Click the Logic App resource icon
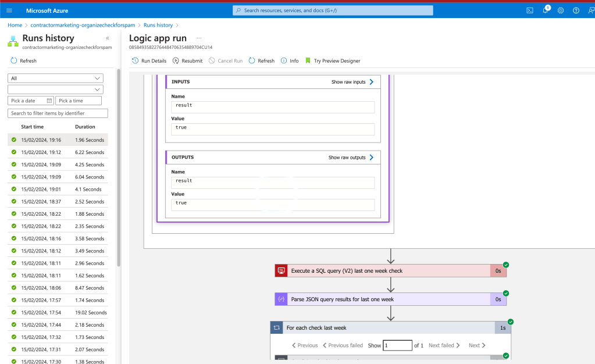This screenshot has height=364, width=595. (x=13, y=41)
